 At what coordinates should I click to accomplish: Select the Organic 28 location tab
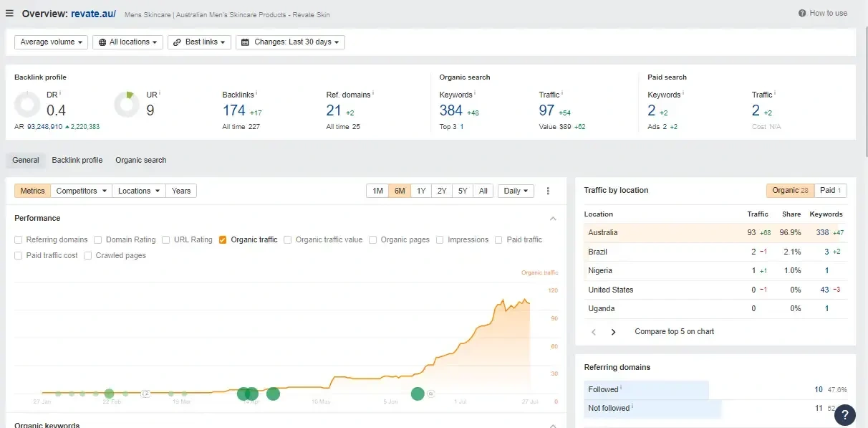click(x=790, y=191)
